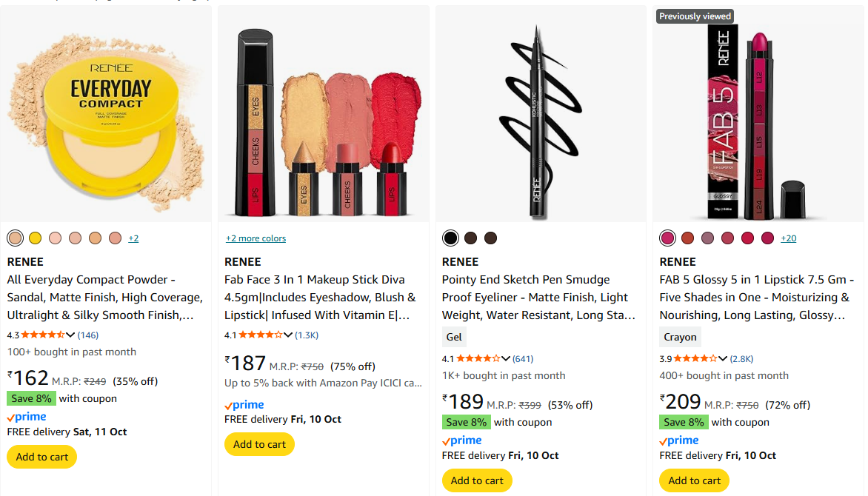The image size is (868, 496).
Task: Select the Crayon option on FAB 5 Lipstick
Action: pos(680,337)
